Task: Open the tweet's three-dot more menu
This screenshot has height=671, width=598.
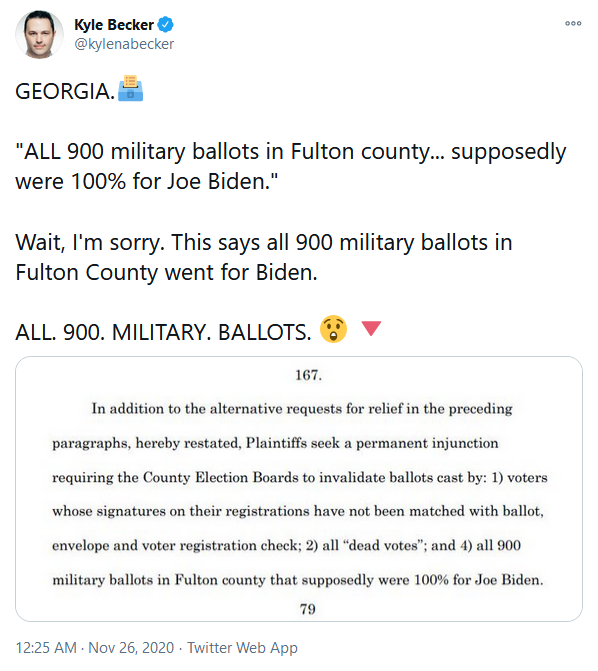Action: 573,23
